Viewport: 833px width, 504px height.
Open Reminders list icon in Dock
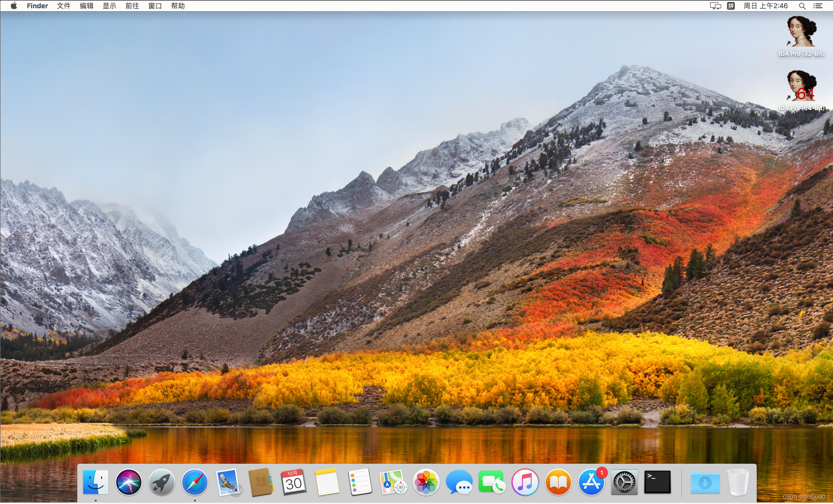tap(360, 482)
